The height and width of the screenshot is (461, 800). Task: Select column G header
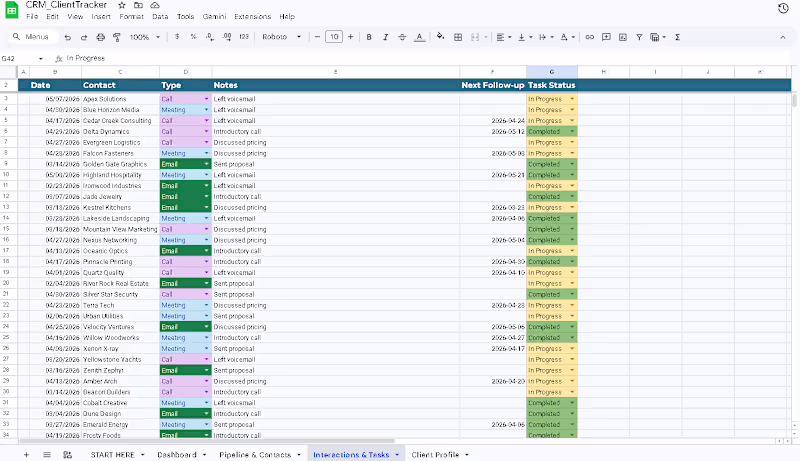coord(552,72)
